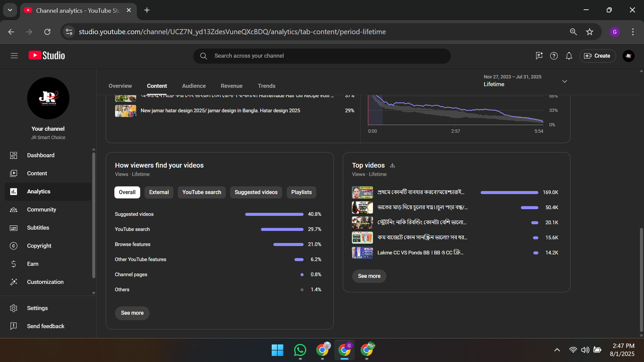The width and height of the screenshot is (644, 362).
Task: Go to Content in the sidebar
Action: click(48, 173)
